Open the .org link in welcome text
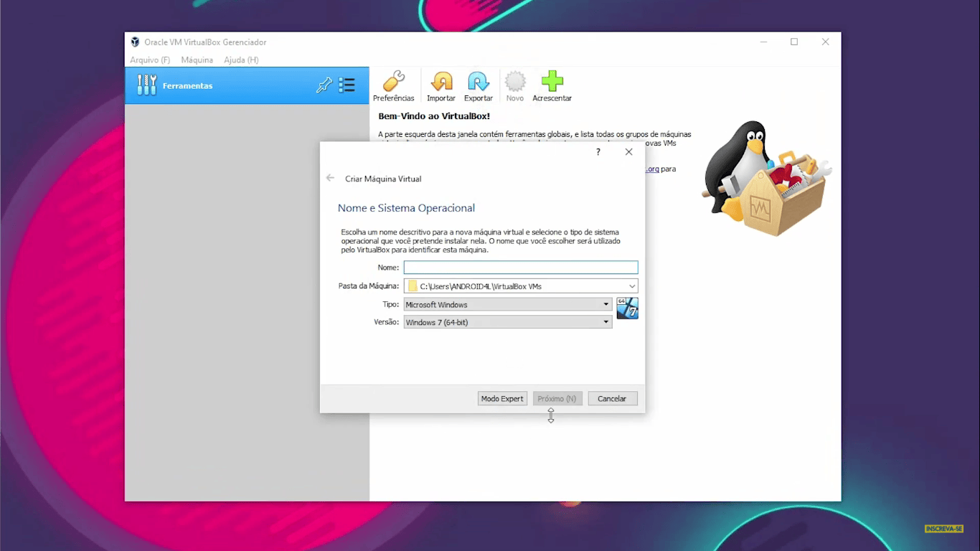Screen dimensions: 980x551 tap(652, 169)
